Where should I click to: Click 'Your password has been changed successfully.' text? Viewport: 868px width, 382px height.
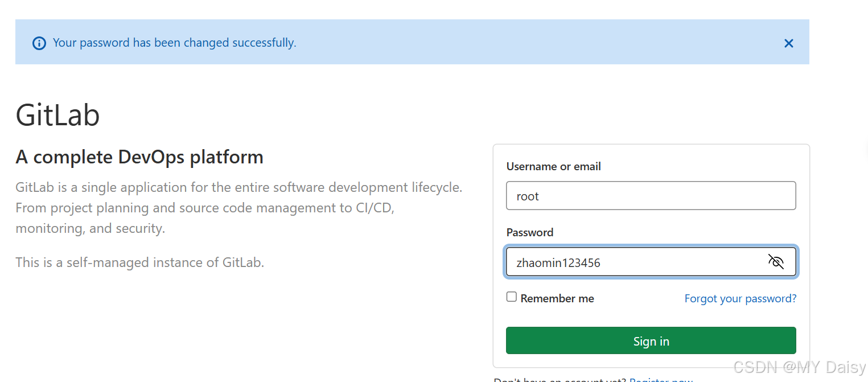(175, 43)
